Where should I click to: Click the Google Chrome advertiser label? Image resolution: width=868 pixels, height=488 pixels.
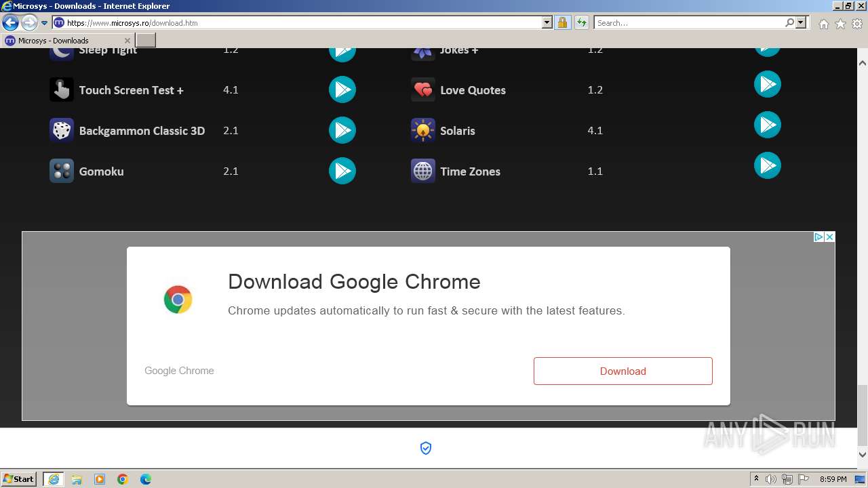click(179, 371)
